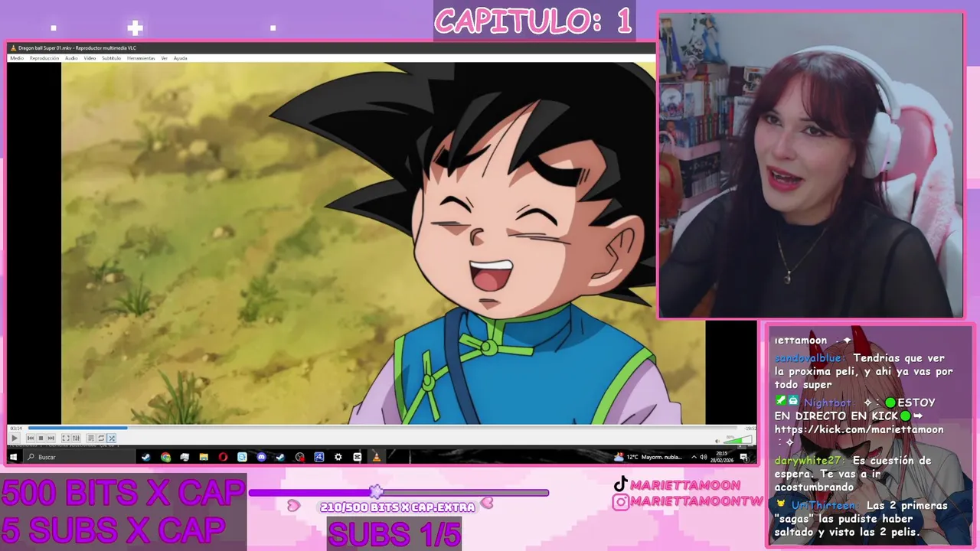Viewport: 980px width, 551px height.
Task: Stop playback in VLC
Action: point(41,439)
